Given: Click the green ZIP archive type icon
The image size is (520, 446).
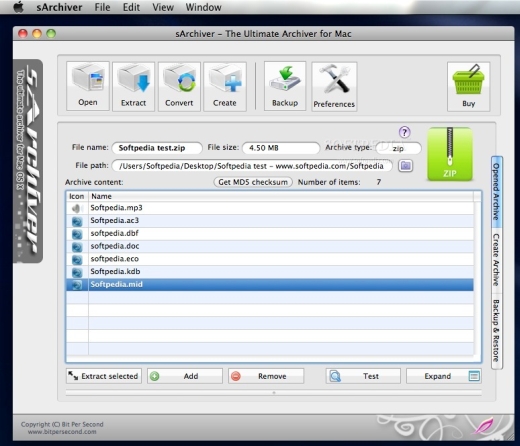Looking at the screenshot, I should tap(450, 154).
